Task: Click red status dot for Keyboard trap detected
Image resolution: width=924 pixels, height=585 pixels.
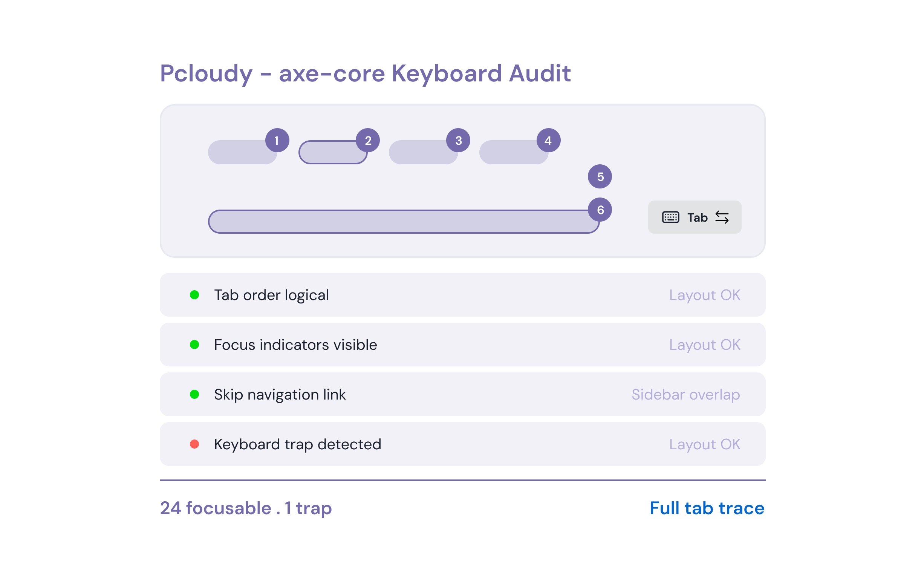Action: pos(195,445)
